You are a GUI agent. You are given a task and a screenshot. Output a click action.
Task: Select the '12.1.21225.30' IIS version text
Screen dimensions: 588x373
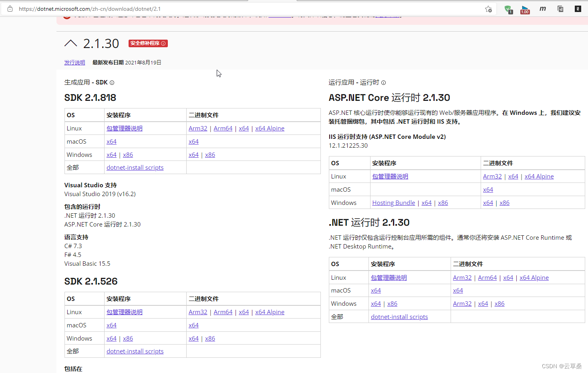[x=348, y=146]
